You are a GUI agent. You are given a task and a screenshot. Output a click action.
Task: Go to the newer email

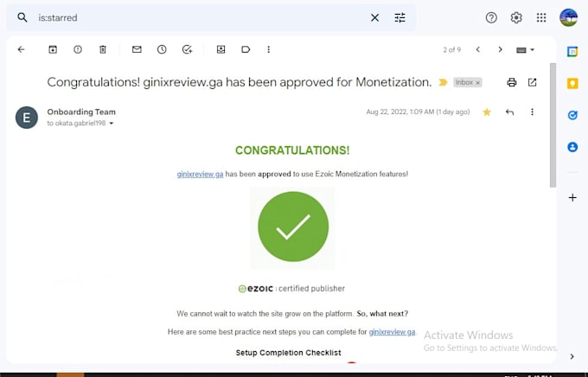(477, 49)
